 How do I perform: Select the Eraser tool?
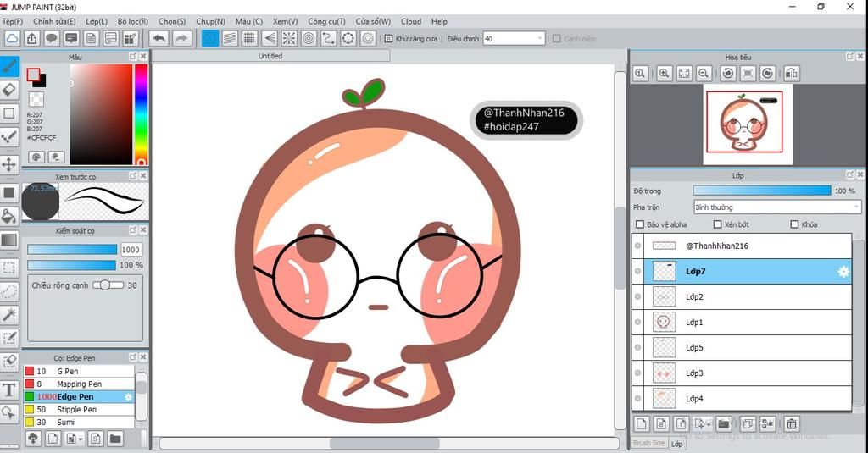pyautogui.click(x=9, y=90)
